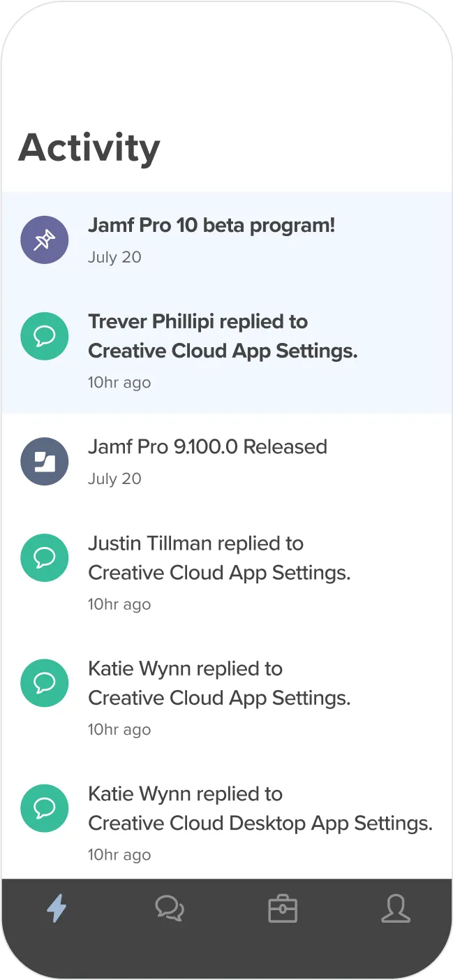Tap the 10hr ago timestamp under Trever Phillipi's reply
Viewport: 453px width, 980px height.
pos(119,382)
